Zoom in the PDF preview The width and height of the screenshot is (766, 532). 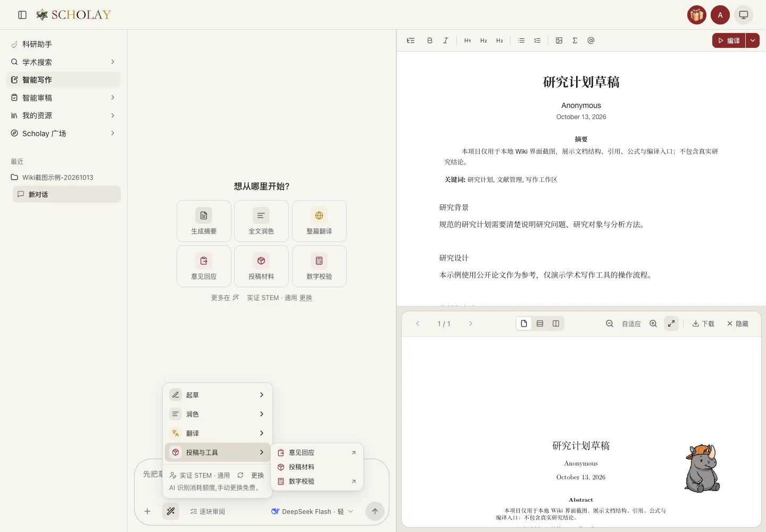click(x=653, y=323)
